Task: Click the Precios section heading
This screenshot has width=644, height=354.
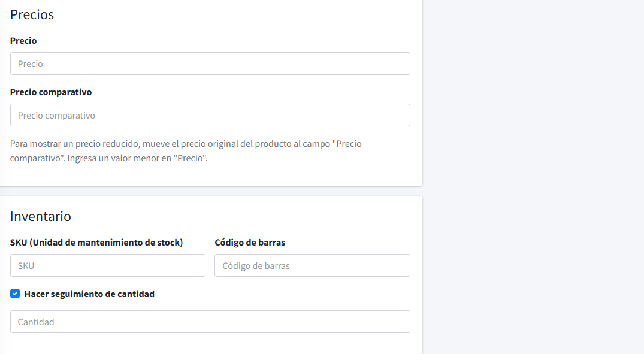Action: click(32, 14)
